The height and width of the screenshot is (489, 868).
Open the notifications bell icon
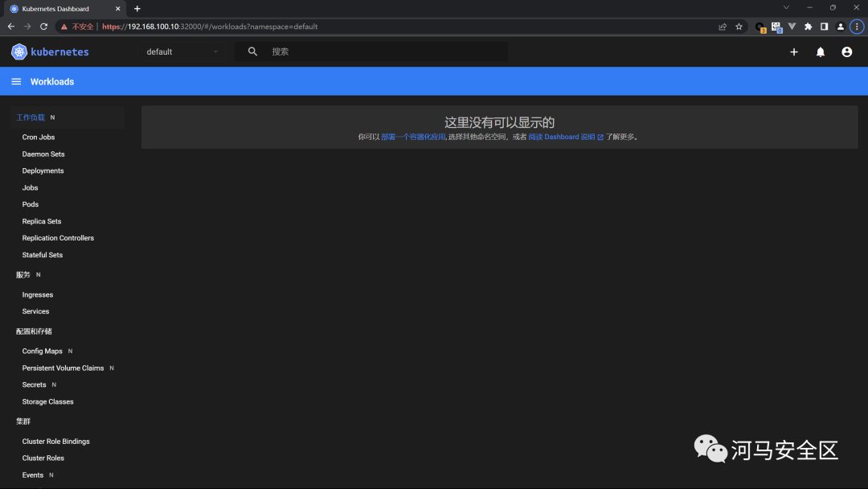tap(820, 51)
